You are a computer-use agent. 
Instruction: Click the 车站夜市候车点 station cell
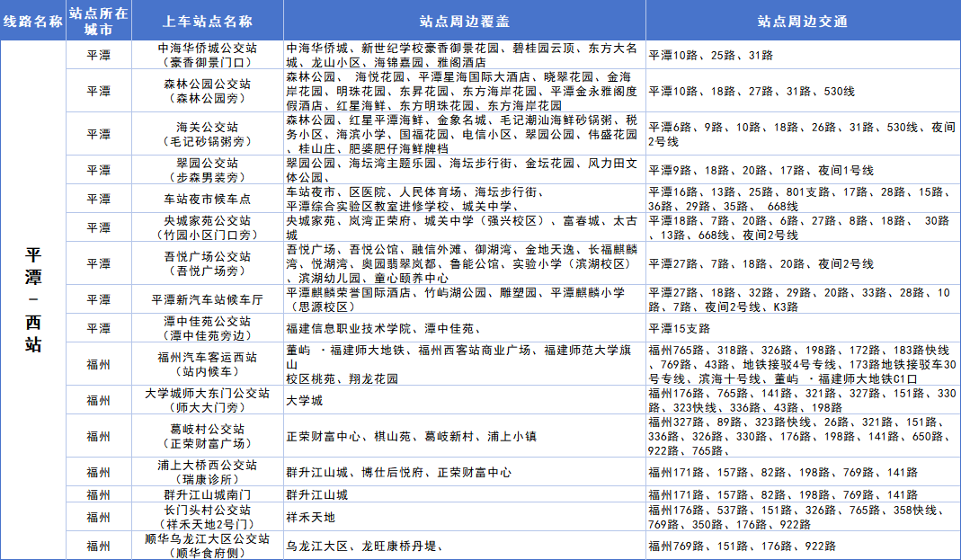click(x=208, y=199)
